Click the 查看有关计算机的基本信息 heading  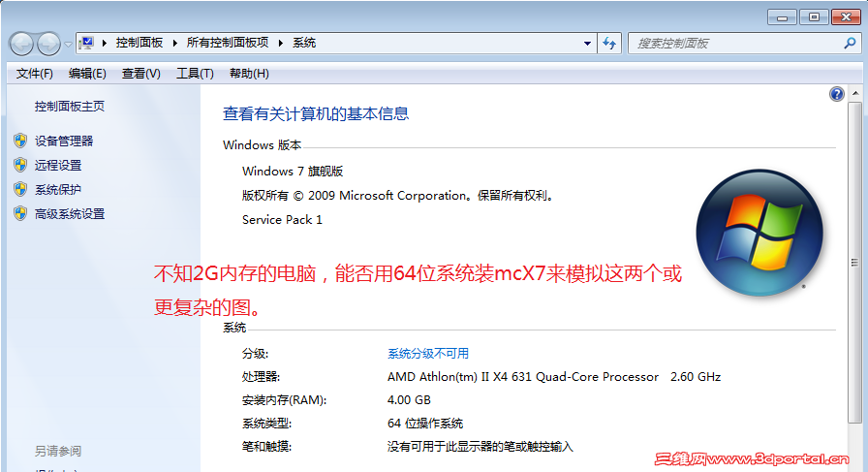click(316, 114)
